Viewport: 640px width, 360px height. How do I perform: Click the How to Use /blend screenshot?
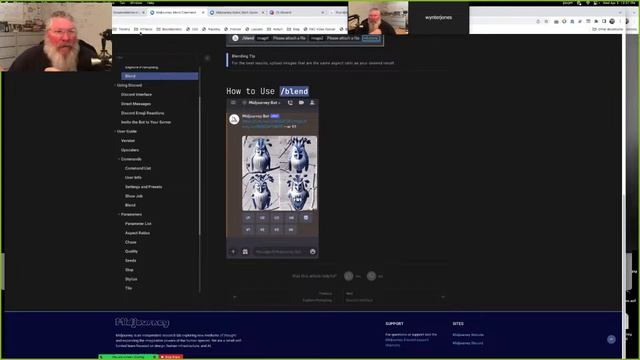point(272,178)
